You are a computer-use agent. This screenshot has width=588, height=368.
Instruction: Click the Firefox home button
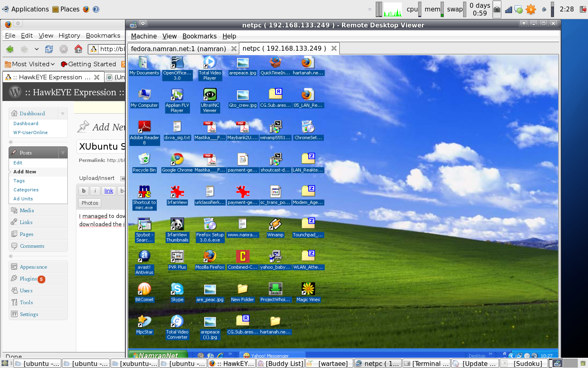coord(78,49)
